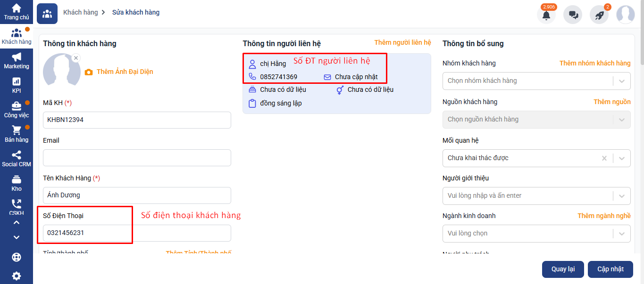Expand the Nhóm khách hàng dropdown

[622, 81]
